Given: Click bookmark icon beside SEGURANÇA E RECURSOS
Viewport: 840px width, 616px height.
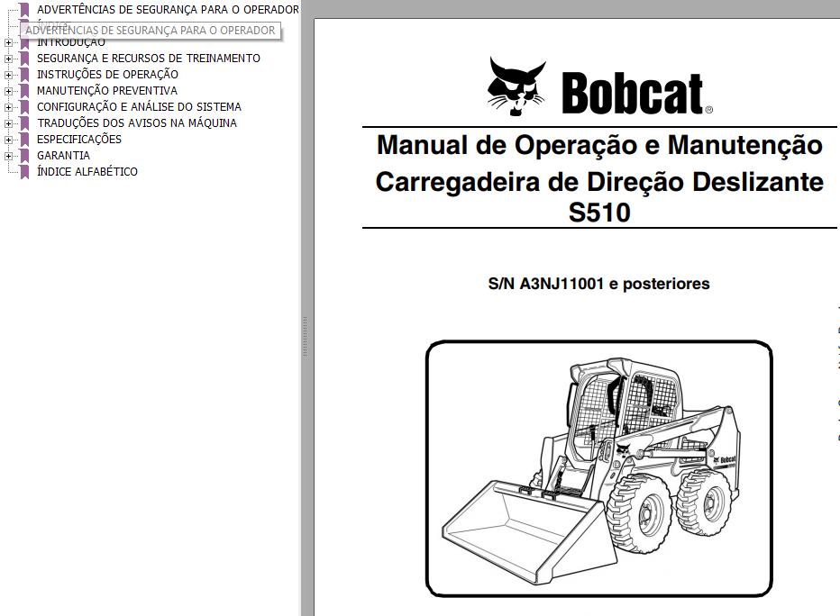Looking at the screenshot, I should tap(24, 59).
